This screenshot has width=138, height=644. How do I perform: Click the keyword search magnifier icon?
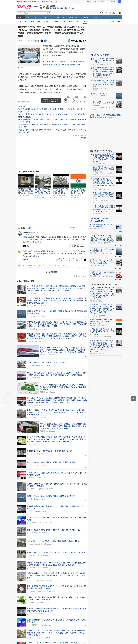coord(49,13)
